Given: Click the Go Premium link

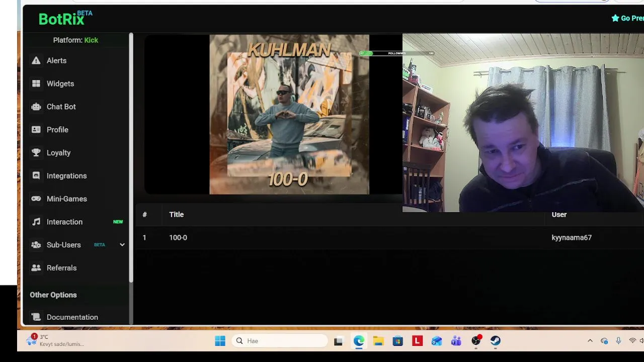Looking at the screenshot, I should (x=627, y=18).
